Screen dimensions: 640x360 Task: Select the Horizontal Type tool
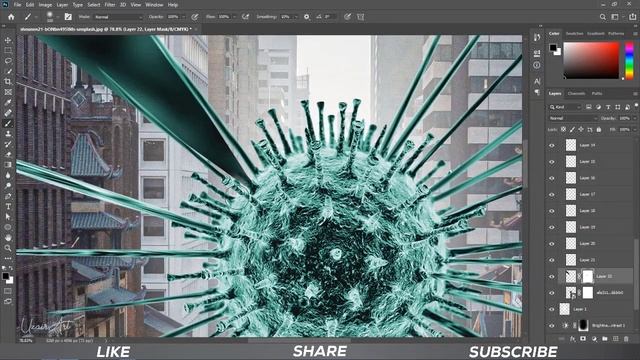click(8, 207)
